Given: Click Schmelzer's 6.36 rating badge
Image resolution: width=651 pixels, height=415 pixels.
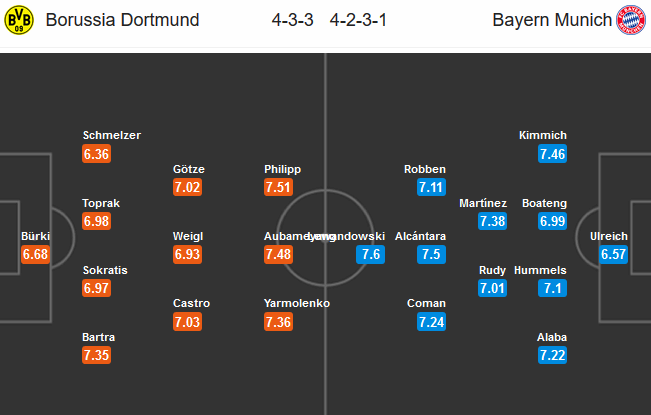Looking at the screenshot, I should pos(96,154).
